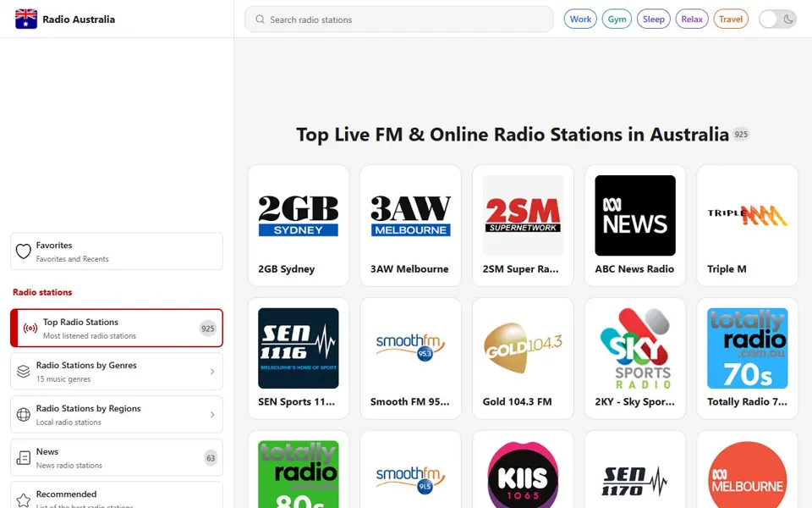812x508 pixels.
Task: Open the KIIS 1065 station logo
Action: point(523,474)
